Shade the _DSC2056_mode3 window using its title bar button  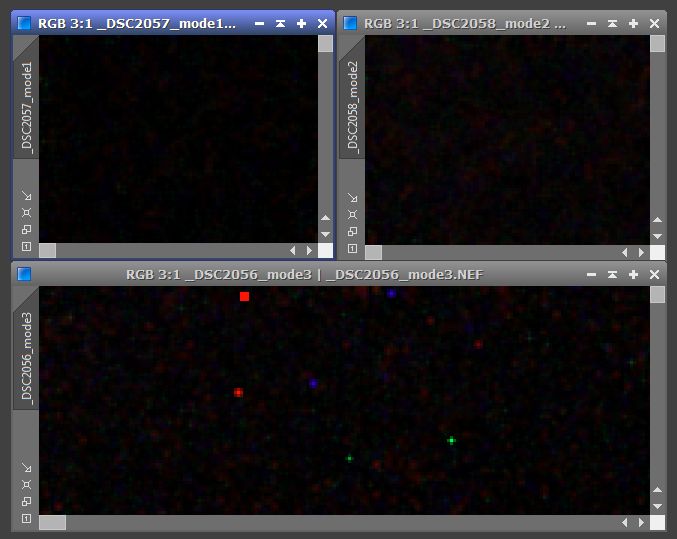tap(612, 274)
